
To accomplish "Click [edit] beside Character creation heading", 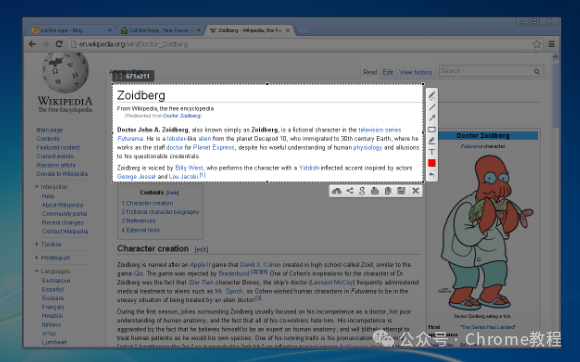I will pyautogui.click(x=201, y=250).
